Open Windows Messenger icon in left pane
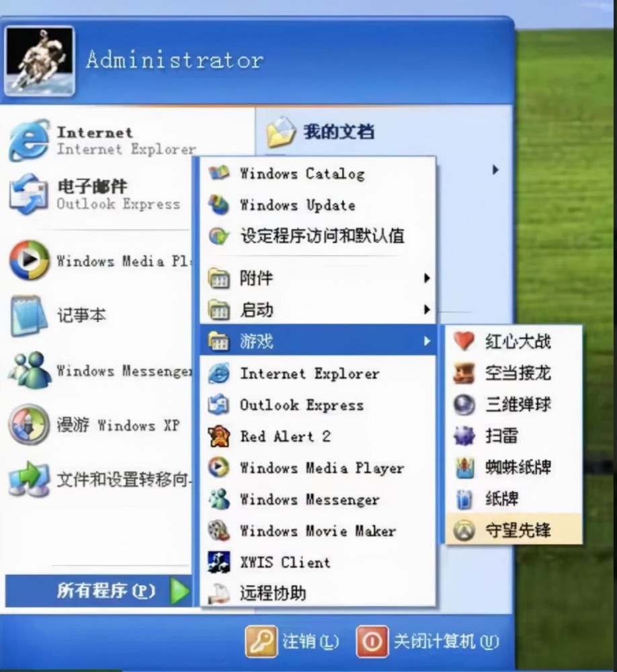This screenshot has width=617, height=672. click(x=29, y=370)
